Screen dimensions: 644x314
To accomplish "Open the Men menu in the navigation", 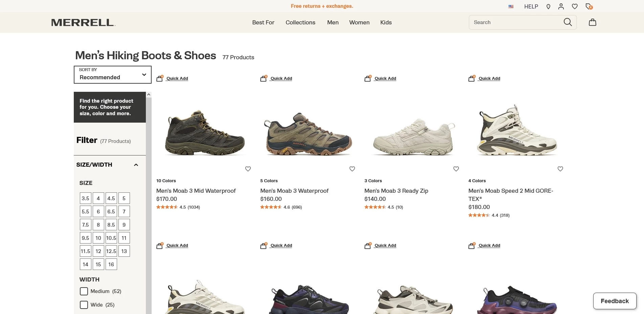I will pos(333,22).
